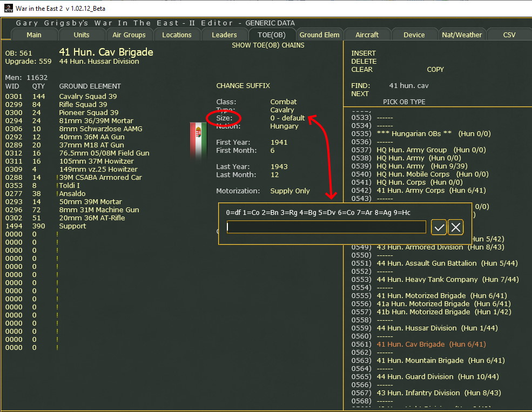Click SHOW TOE(OB) CHAINS
Image resolution: width=532 pixels, height=412 pixels.
[x=268, y=45]
